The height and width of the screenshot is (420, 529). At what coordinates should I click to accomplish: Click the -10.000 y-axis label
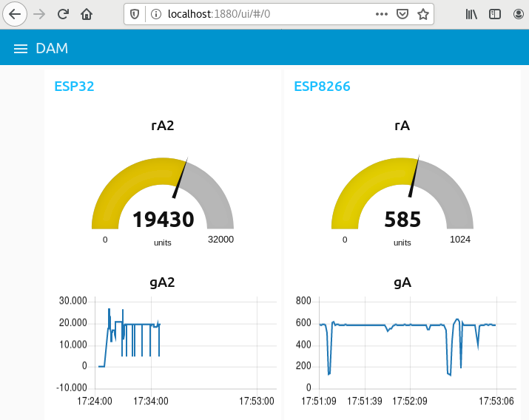pyautogui.click(x=72, y=387)
